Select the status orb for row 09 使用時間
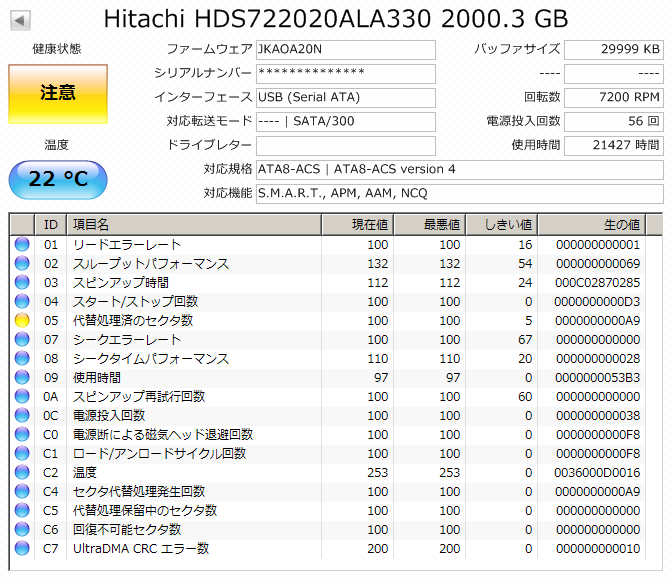This screenshot has height=580, width=672. coord(22,377)
